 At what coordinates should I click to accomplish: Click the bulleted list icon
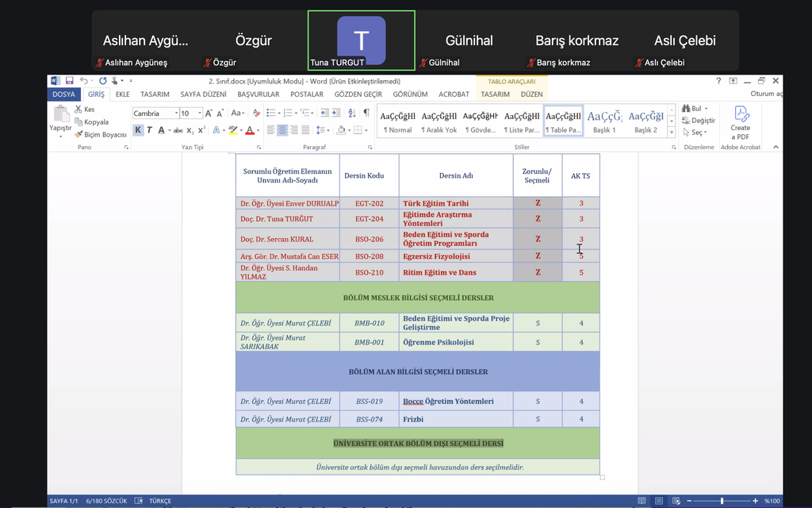tap(270, 114)
